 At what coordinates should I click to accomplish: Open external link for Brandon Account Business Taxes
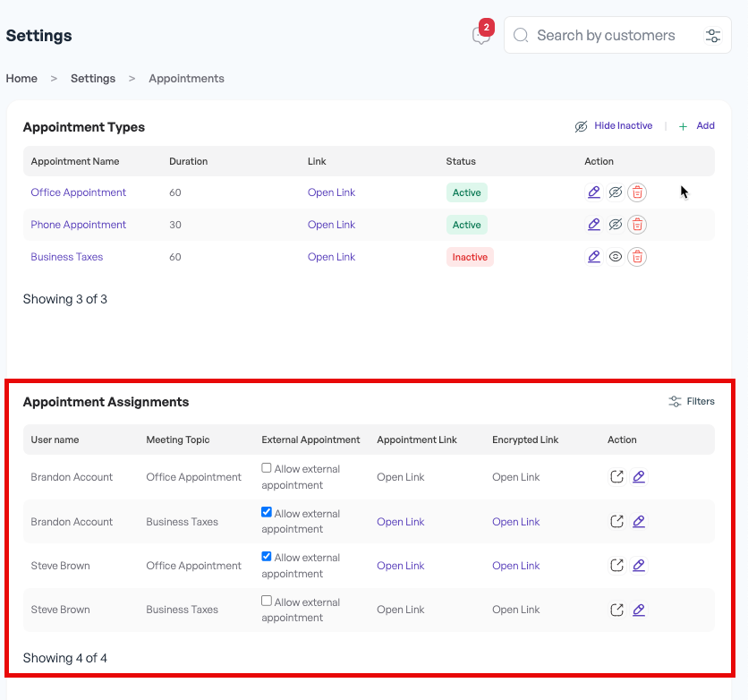pyautogui.click(x=616, y=521)
